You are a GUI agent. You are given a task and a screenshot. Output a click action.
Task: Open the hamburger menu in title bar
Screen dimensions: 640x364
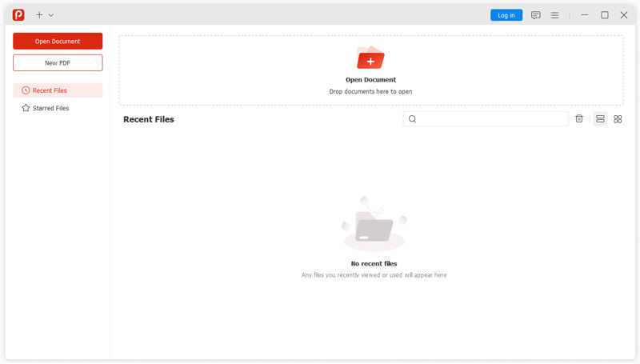554,15
